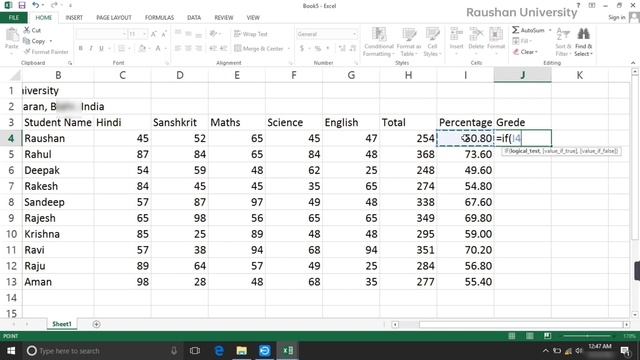
Task: Click the Cut scissors command
Action: pos(32,30)
